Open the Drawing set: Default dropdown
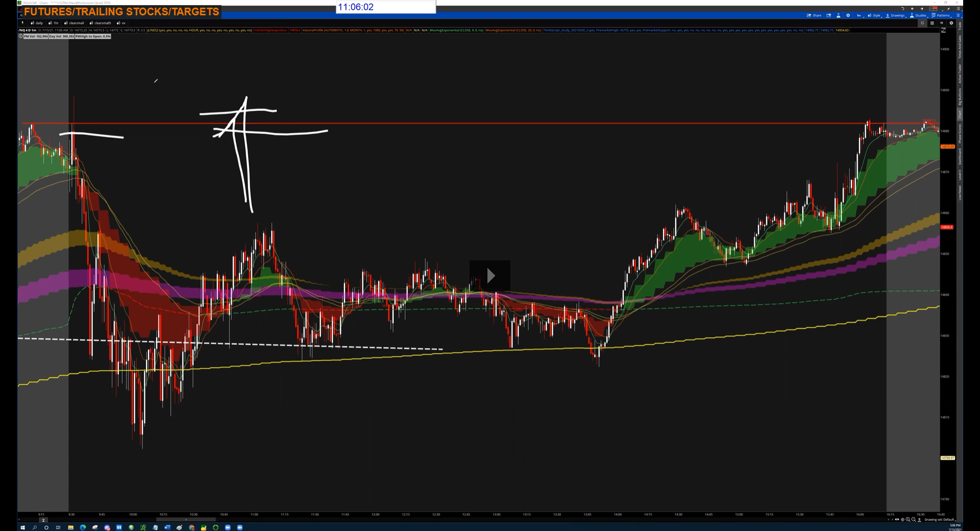Image resolution: width=980 pixels, height=531 pixels. point(940,520)
